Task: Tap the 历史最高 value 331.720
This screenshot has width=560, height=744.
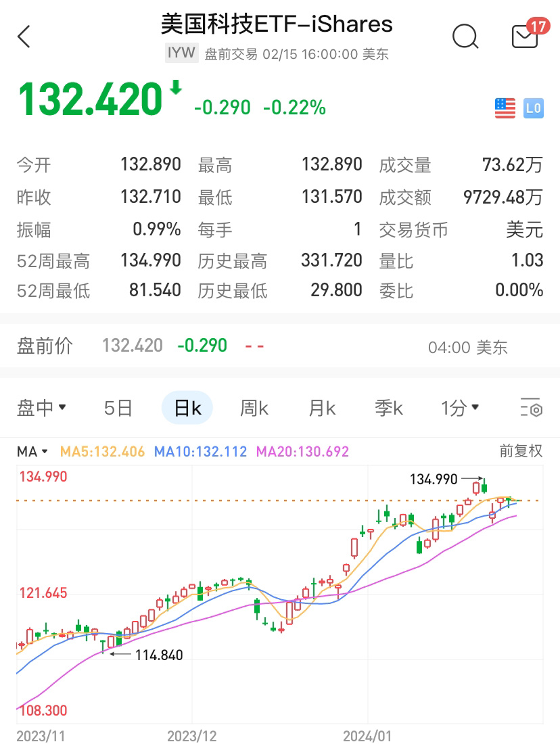Action: coord(331,260)
